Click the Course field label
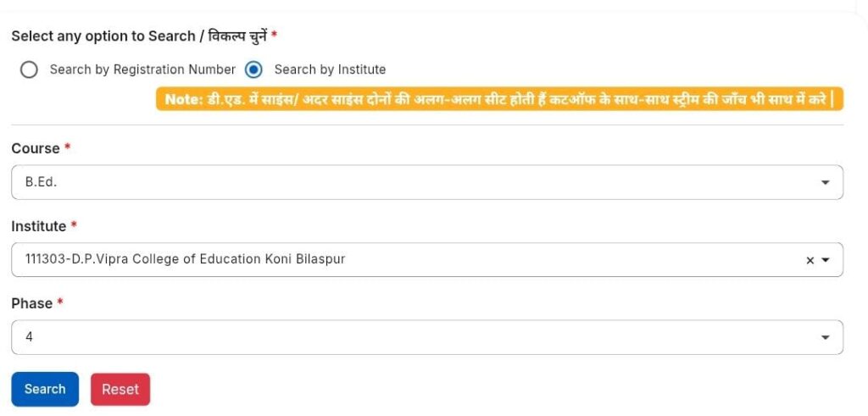Viewport: 868px width, 416px height. click(x=36, y=148)
